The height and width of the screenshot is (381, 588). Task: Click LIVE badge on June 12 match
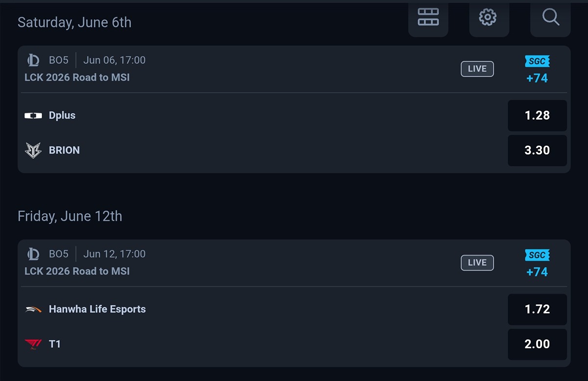477,263
